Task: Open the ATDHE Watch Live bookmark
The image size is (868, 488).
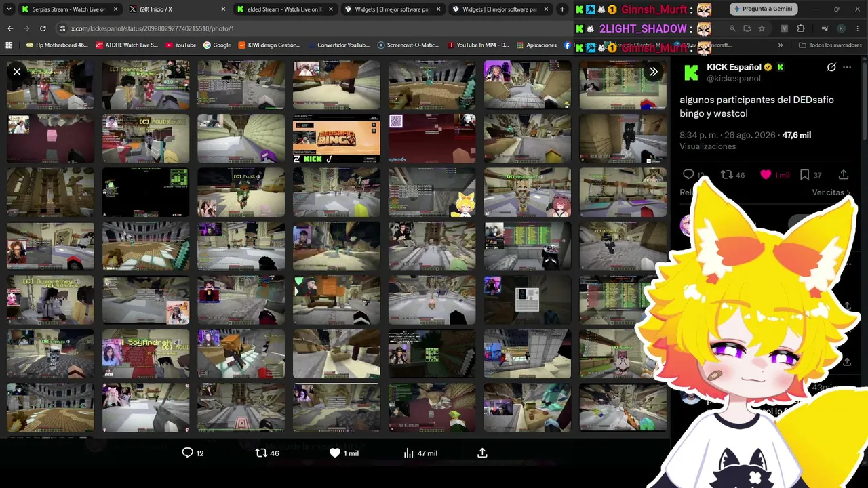Action: click(127, 45)
